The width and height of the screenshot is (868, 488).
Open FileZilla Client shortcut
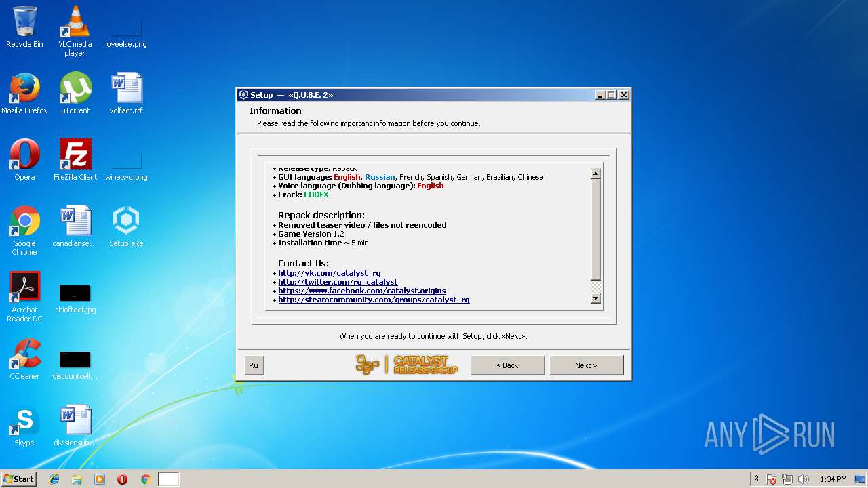pos(75,160)
